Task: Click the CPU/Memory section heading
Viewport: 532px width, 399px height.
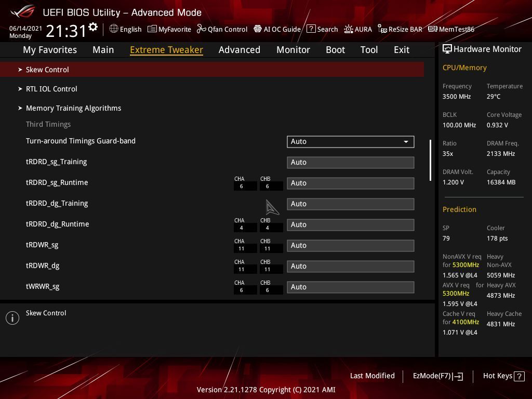Action: [x=464, y=68]
